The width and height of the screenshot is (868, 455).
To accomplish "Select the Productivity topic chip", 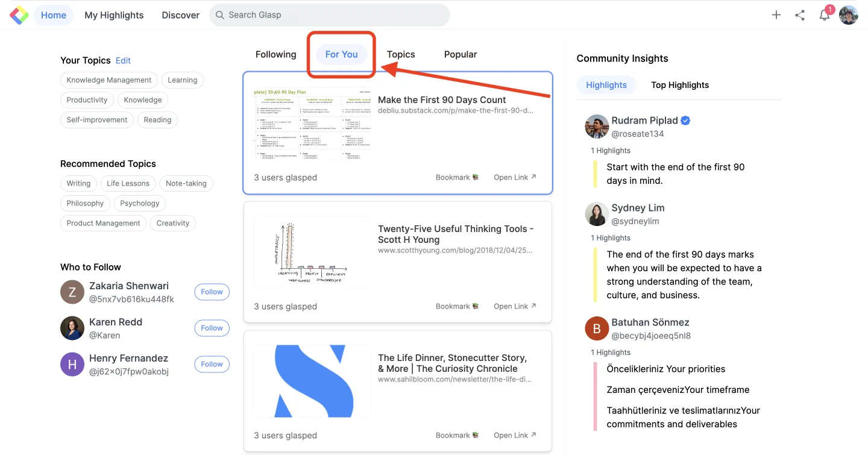I will click(87, 100).
